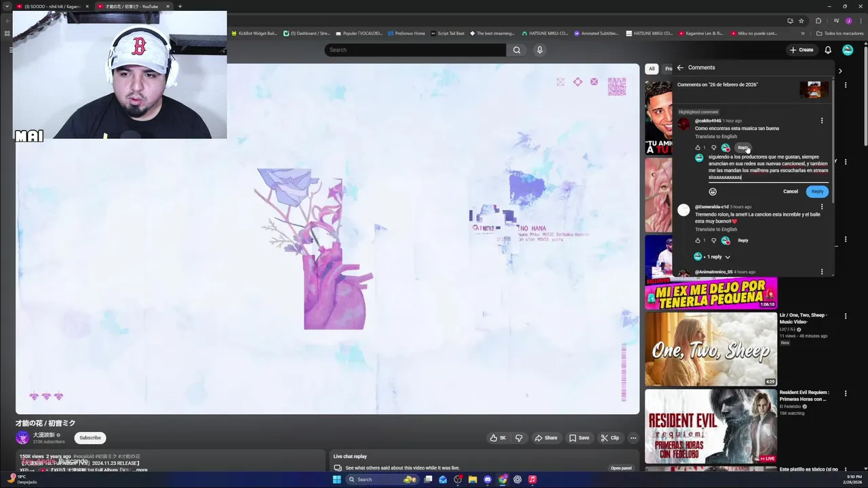Expand the bookmarks overflow chevron
Image resolution: width=868 pixels, height=488 pixels.
[803, 33]
